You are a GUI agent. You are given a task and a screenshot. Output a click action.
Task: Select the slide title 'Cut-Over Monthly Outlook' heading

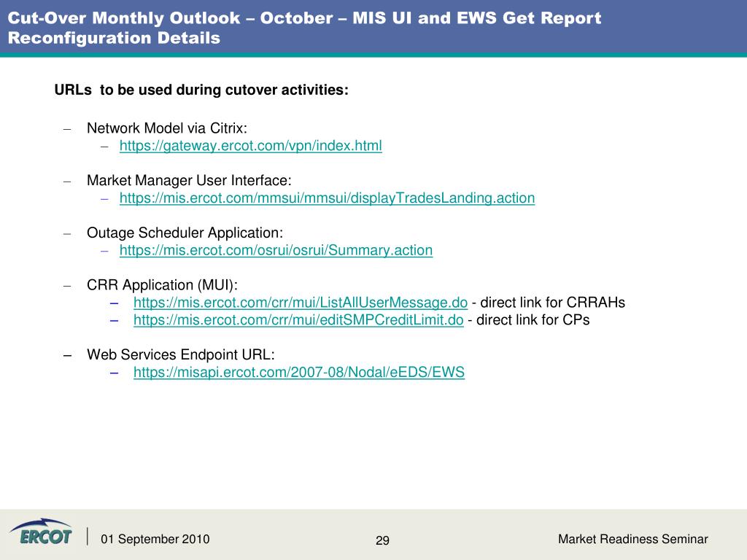(304, 28)
